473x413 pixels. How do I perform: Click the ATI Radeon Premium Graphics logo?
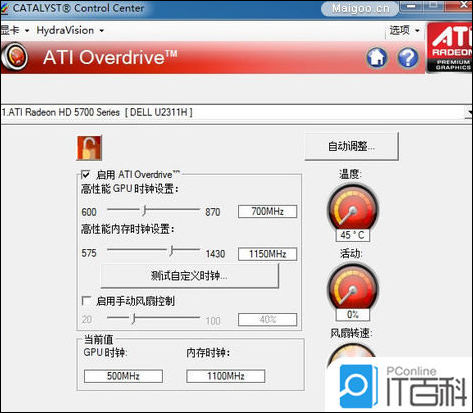tap(450, 47)
